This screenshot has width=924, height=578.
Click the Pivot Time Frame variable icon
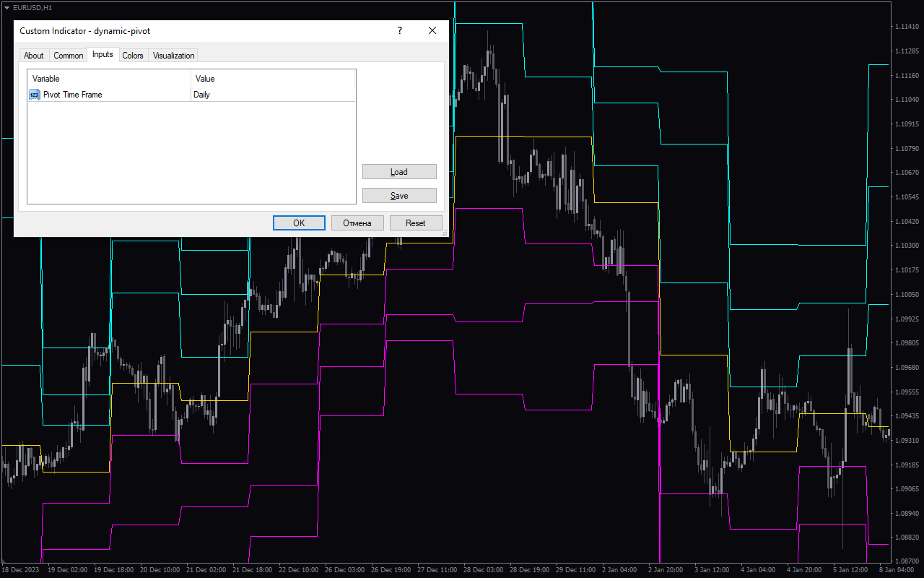[x=35, y=95]
